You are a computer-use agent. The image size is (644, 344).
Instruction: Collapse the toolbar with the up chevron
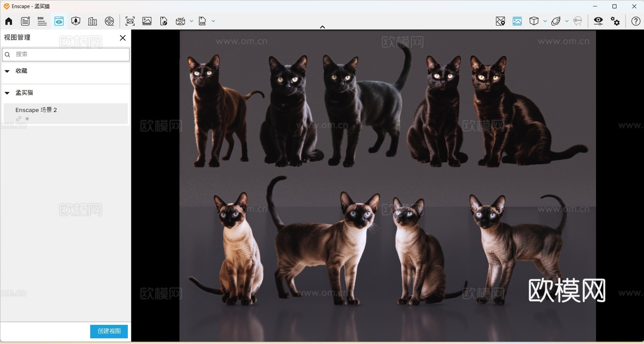(x=322, y=27)
